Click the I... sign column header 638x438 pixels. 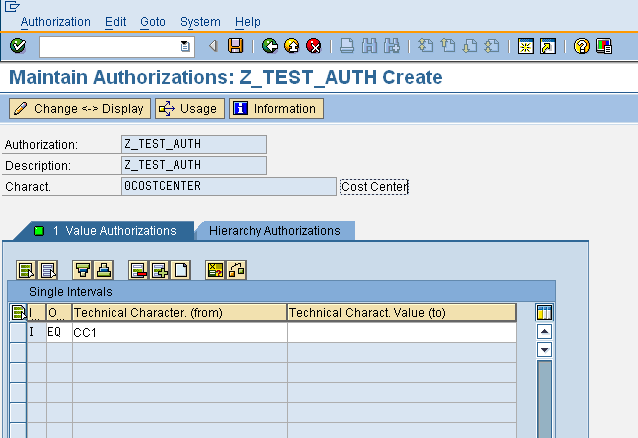click(36, 313)
